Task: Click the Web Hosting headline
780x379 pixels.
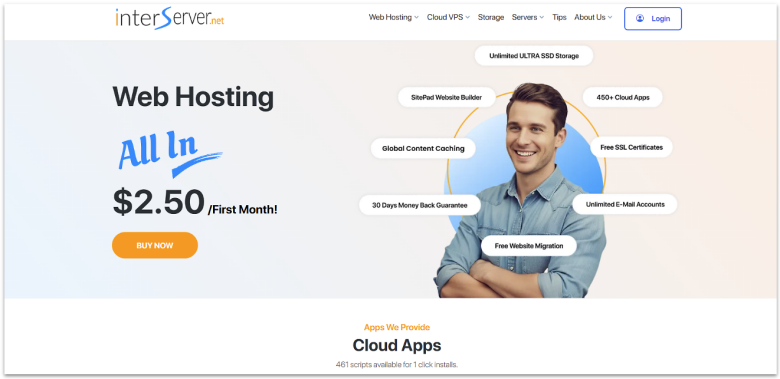Action: (193, 96)
